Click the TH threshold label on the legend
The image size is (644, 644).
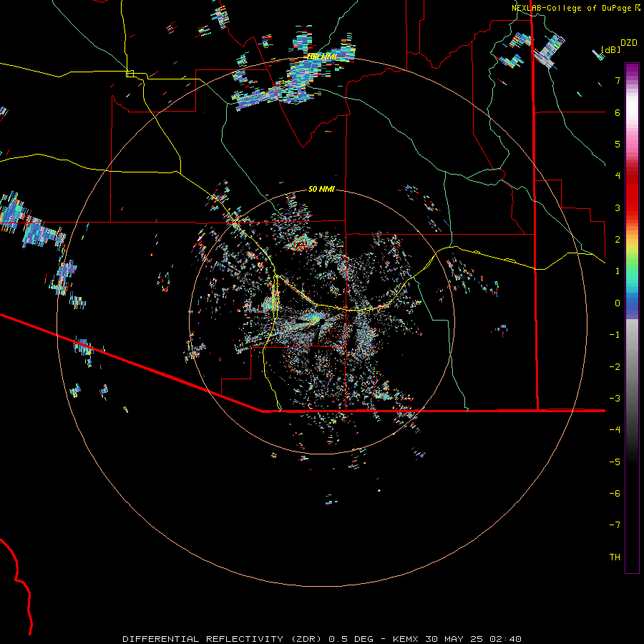point(615,557)
